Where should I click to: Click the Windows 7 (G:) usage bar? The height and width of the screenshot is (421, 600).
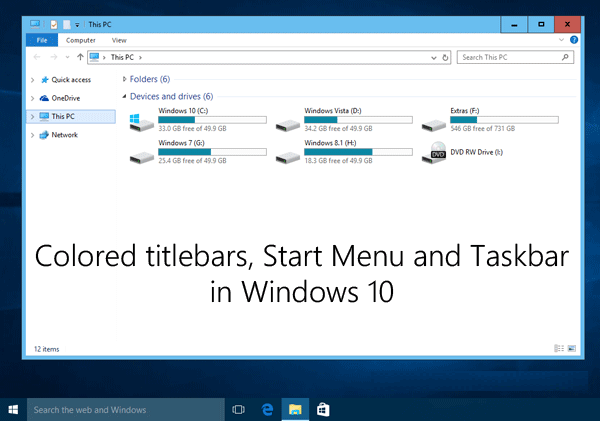tap(212, 152)
